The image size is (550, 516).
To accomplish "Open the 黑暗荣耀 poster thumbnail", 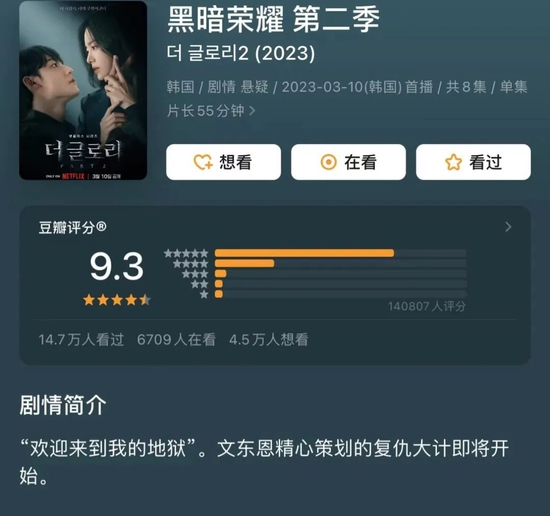I will coord(83,90).
